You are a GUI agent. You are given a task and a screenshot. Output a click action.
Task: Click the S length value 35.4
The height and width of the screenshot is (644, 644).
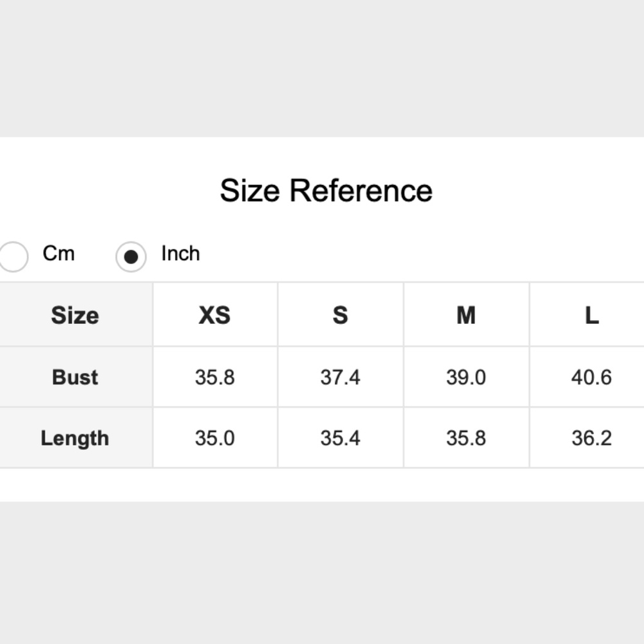click(x=340, y=438)
